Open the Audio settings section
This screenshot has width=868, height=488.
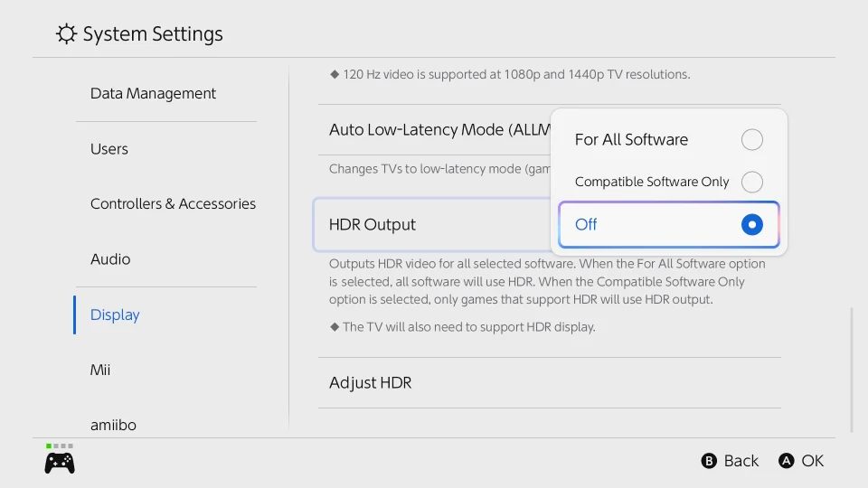(x=110, y=259)
